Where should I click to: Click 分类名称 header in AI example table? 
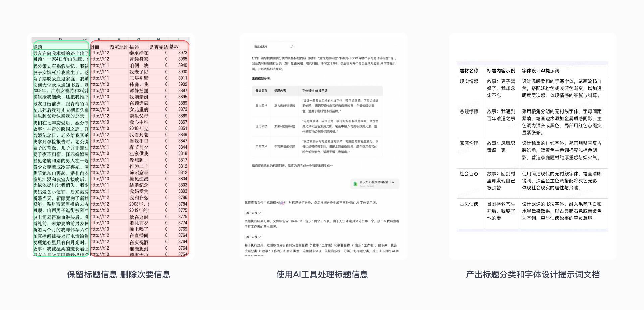click(x=261, y=91)
